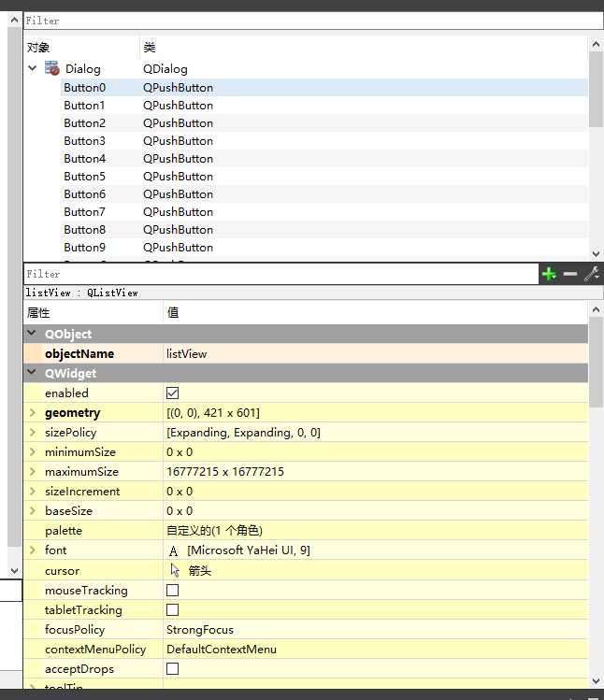This screenshot has width=604, height=700.
Task: Expand the geometry property
Action: tap(32, 412)
